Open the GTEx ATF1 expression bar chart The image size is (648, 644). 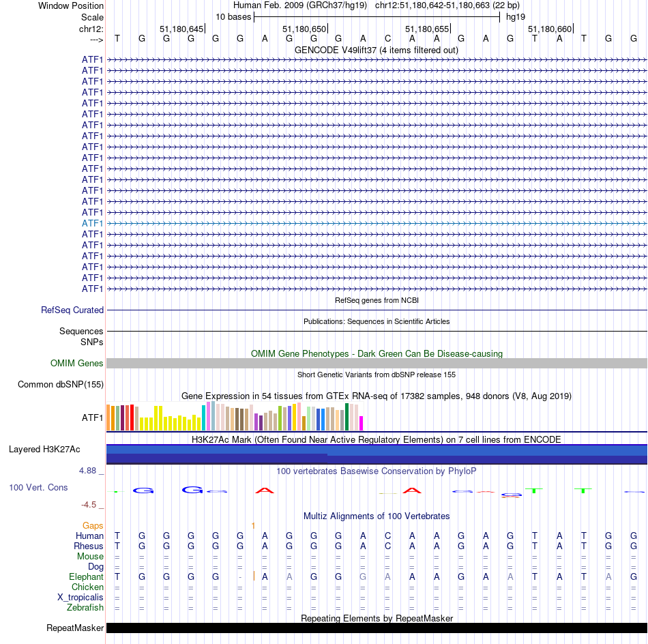click(235, 416)
